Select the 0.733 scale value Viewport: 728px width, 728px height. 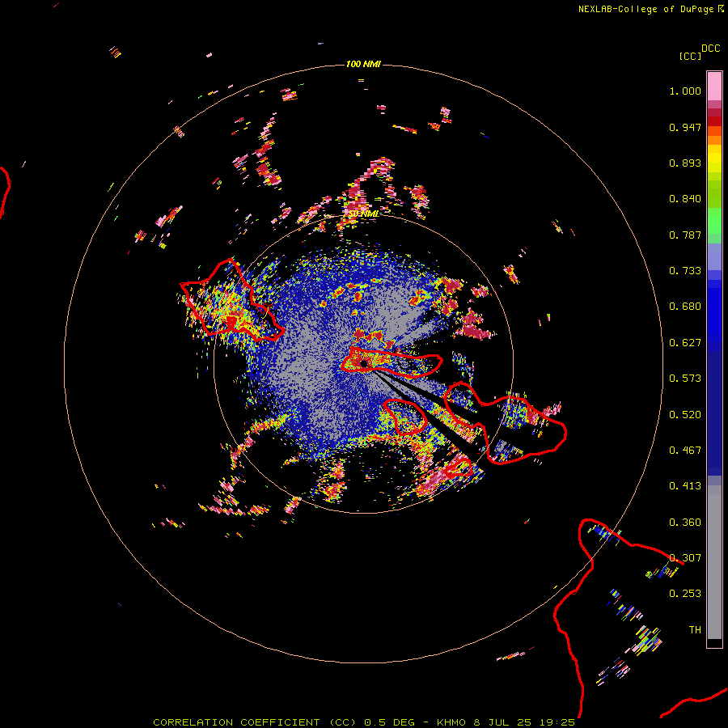point(685,271)
